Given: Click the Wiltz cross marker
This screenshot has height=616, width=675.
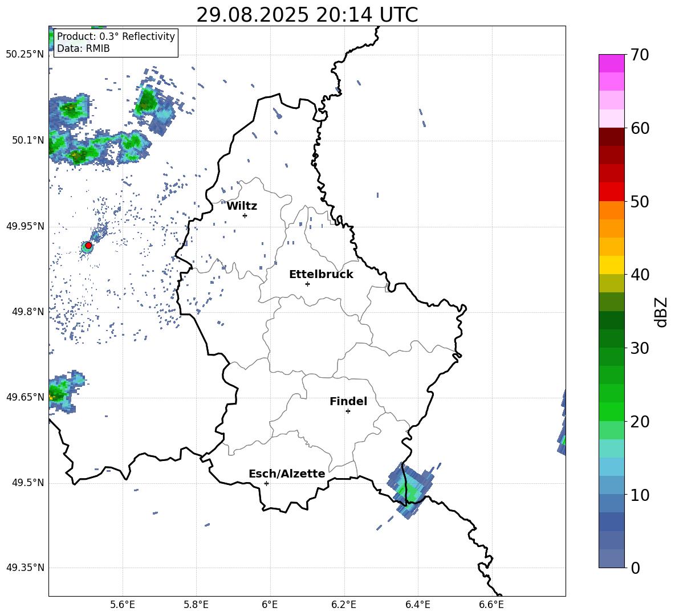Looking at the screenshot, I should (245, 215).
